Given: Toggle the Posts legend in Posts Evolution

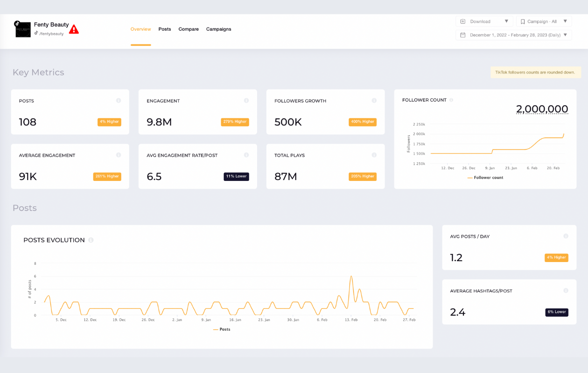Looking at the screenshot, I should pyautogui.click(x=222, y=329).
